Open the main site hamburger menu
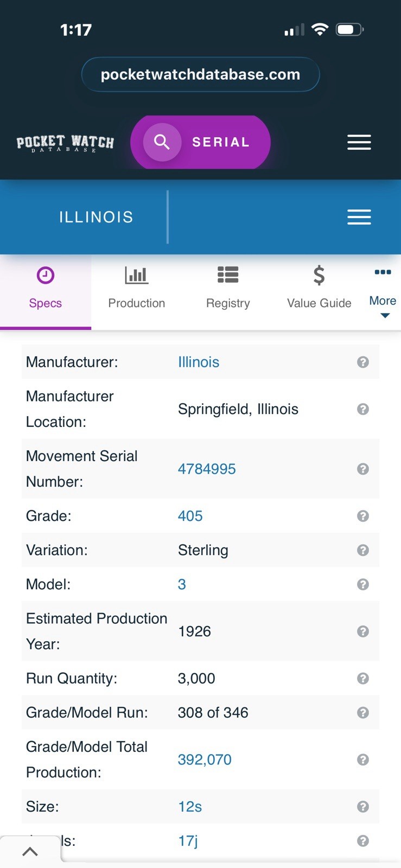The height and width of the screenshot is (868, 401). (359, 142)
